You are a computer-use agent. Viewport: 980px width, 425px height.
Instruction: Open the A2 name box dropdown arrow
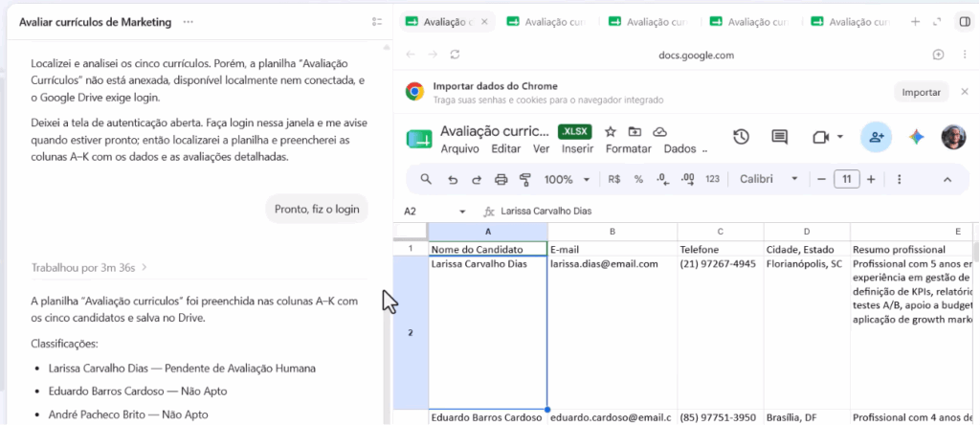[462, 212]
